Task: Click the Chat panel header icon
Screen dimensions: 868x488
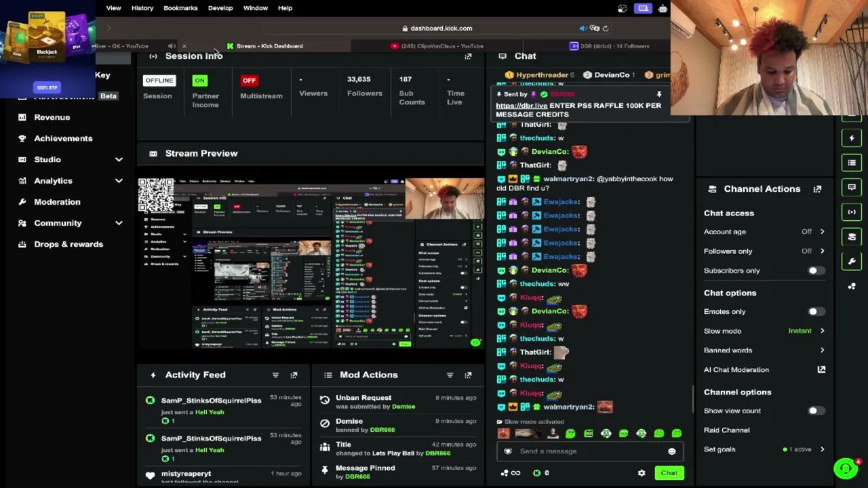Action: click(502, 56)
